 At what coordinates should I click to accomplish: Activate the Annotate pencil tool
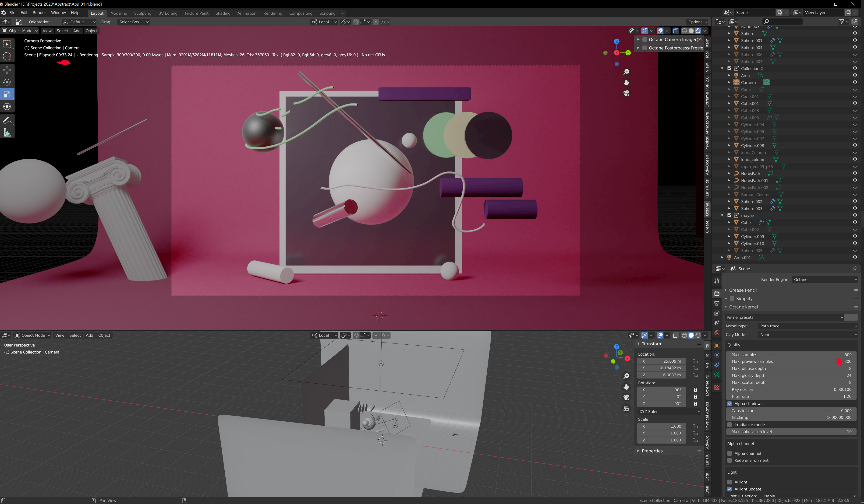(x=7, y=120)
